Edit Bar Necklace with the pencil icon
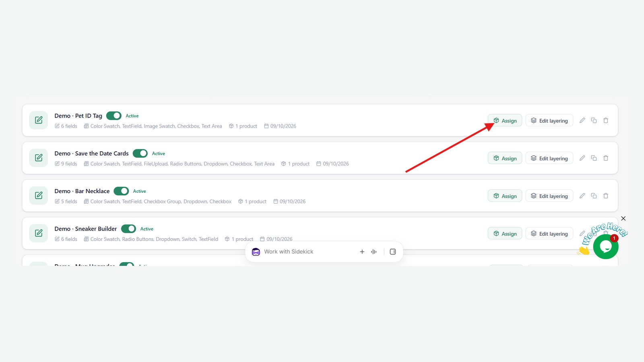644x362 pixels. [582, 195]
